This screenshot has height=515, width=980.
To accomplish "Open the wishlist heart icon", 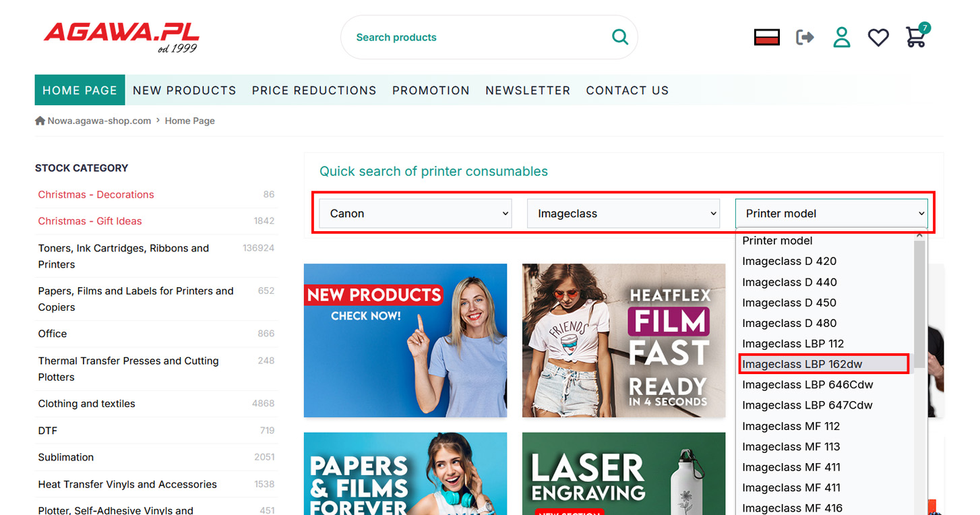I will pyautogui.click(x=878, y=37).
